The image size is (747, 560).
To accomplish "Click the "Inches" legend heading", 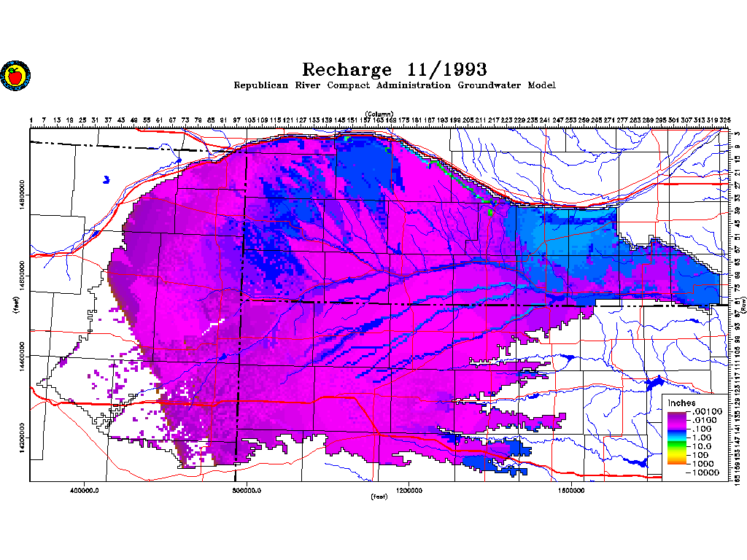I will (681, 403).
